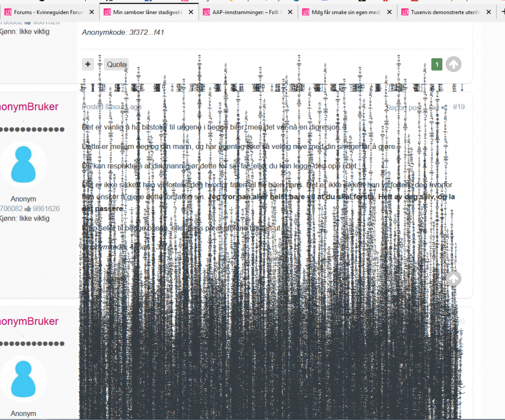Screen dimensions: 505x420
Task: Go to the 'Tusenvis demonstrerte utenfor' tab
Action: 446,12
